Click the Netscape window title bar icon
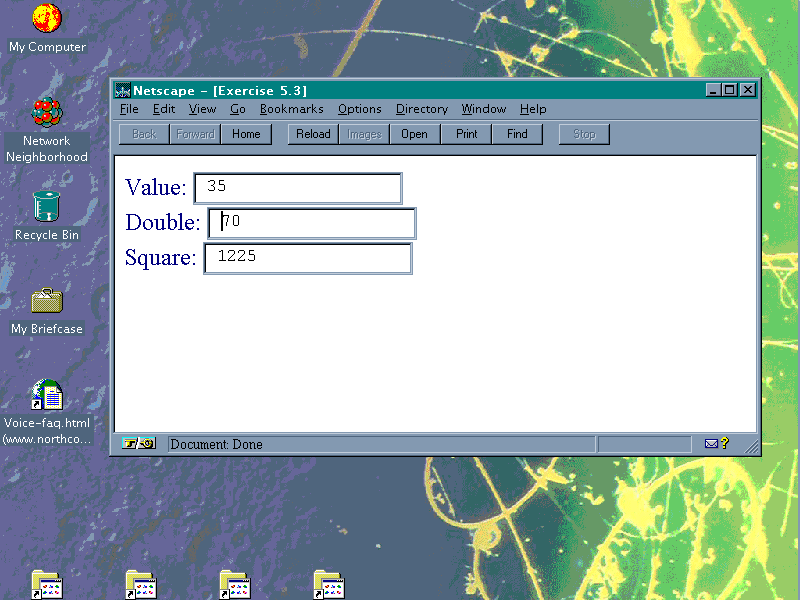Screen dimensions: 800x600 (x=123, y=90)
